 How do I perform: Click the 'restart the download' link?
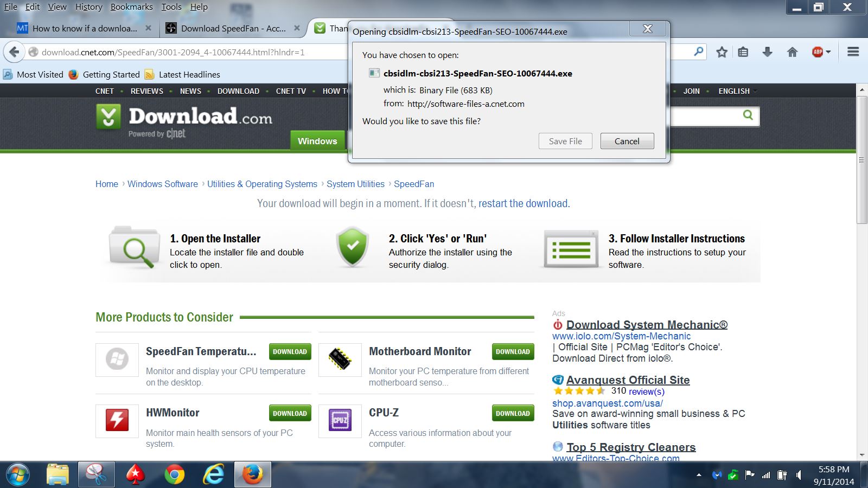click(x=523, y=203)
